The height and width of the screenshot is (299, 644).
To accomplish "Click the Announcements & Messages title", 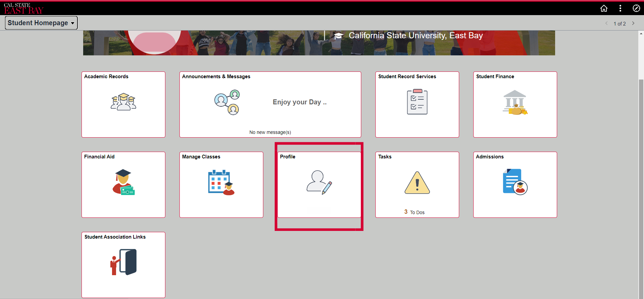I will pyautogui.click(x=216, y=77).
